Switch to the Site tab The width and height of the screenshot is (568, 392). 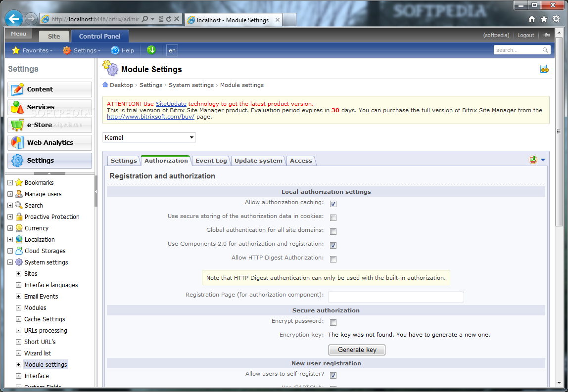54,36
